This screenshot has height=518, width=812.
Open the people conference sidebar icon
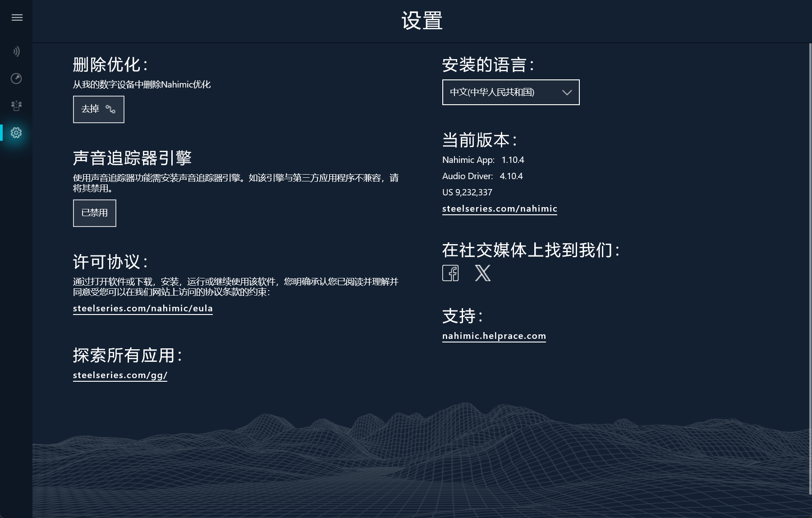pyautogui.click(x=16, y=106)
